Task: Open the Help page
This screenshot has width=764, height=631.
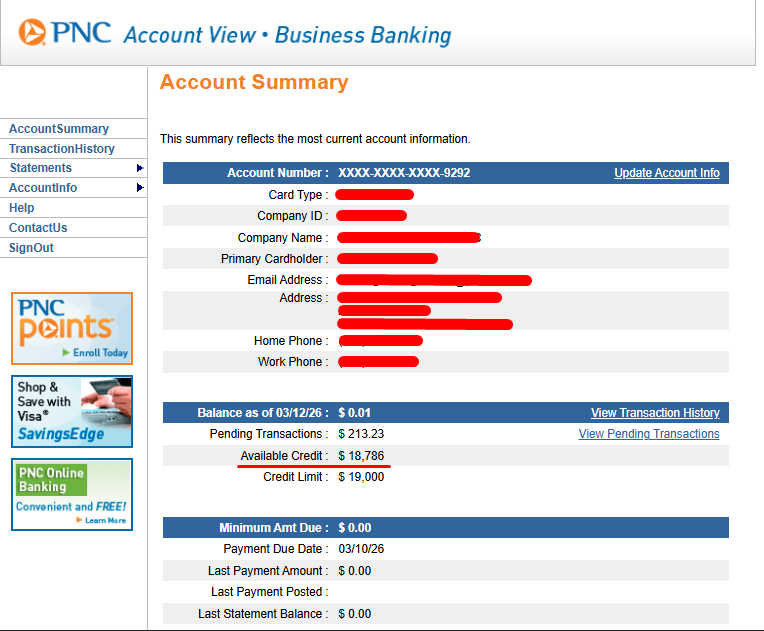Action: 22,208
